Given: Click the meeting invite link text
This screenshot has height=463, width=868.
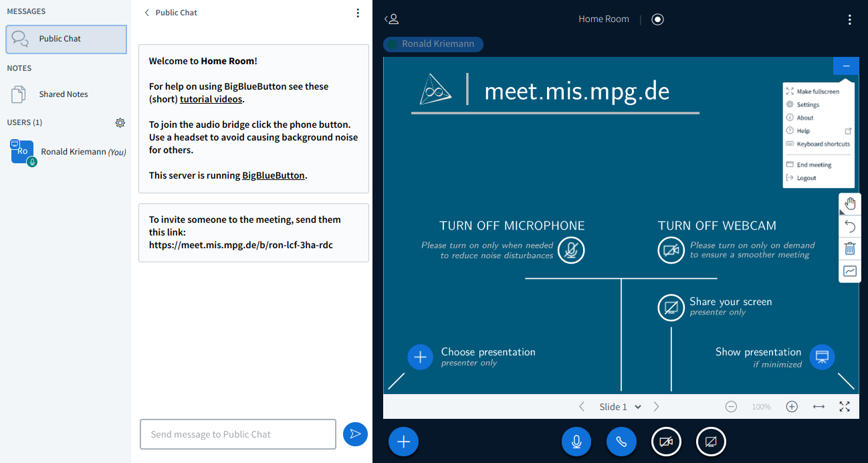Looking at the screenshot, I should (241, 246).
